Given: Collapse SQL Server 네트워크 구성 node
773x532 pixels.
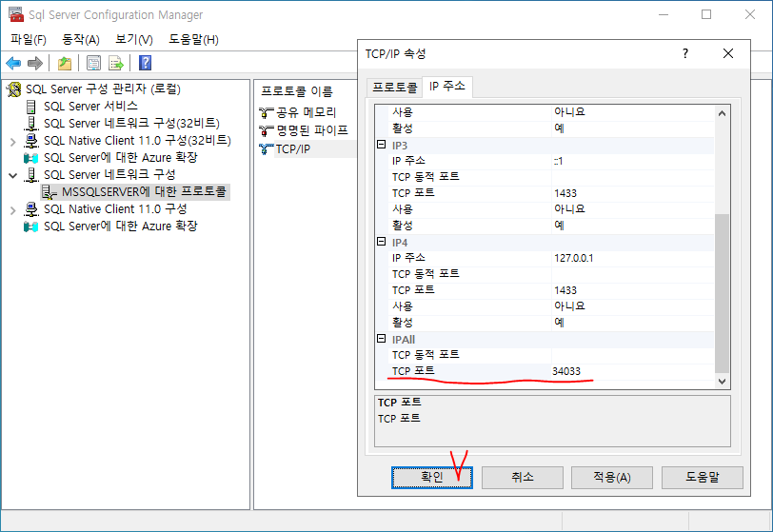Looking at the screenshot, I should tap(12, 175).
